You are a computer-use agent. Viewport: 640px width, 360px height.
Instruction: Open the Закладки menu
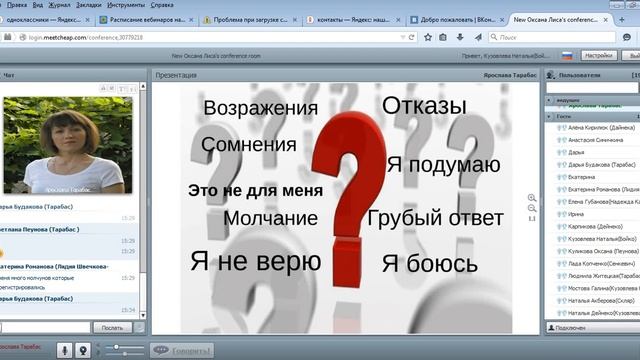coord(89,5)
